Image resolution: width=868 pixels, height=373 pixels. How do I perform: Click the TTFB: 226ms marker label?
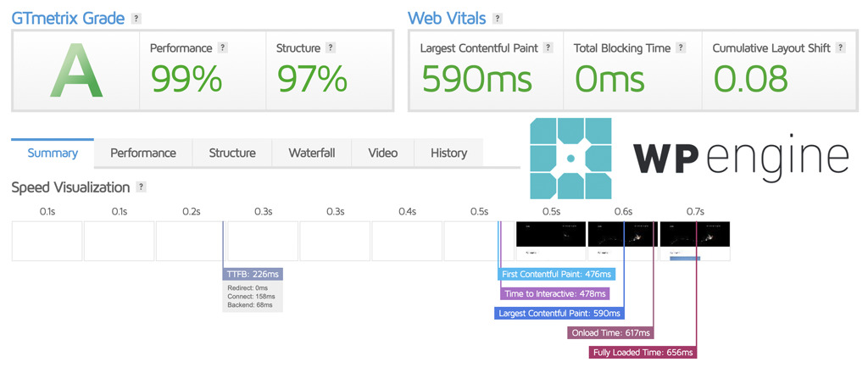[253, 275]
